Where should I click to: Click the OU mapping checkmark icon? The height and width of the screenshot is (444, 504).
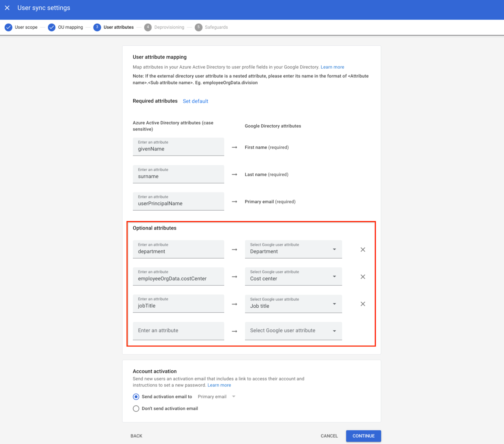click(x=52, y=27)
